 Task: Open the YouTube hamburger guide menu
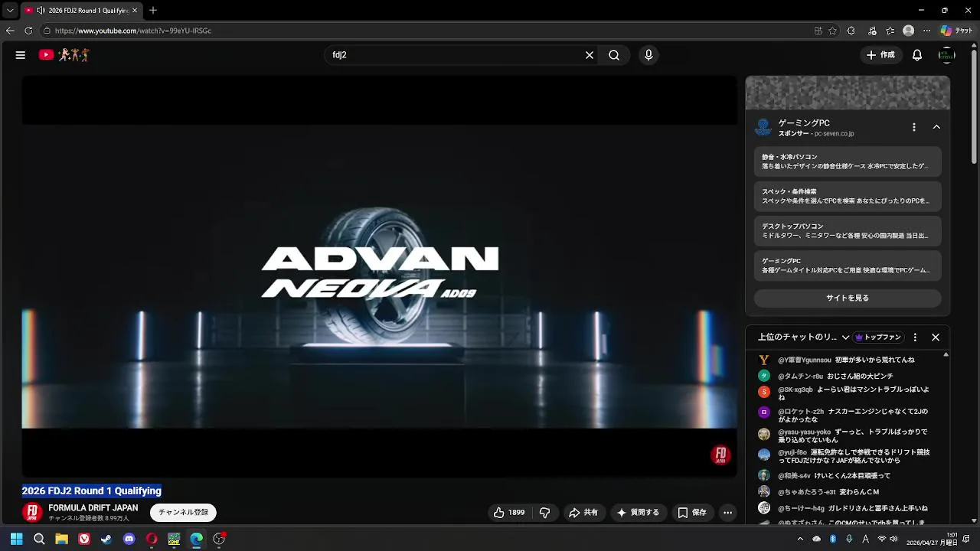21,55
